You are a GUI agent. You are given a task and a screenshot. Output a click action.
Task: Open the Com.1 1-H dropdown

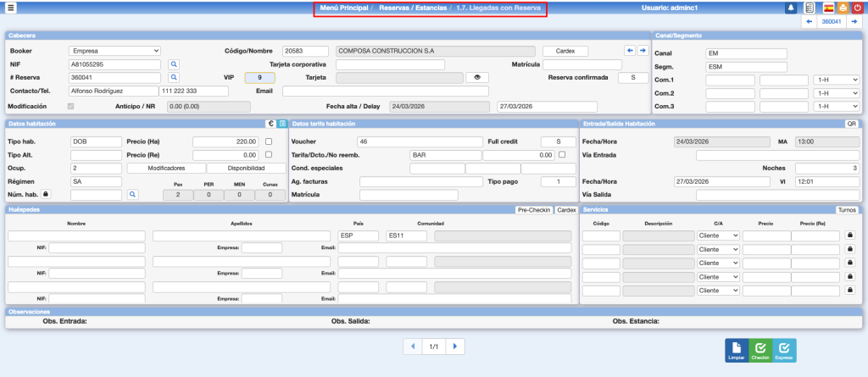click(836, 80)
